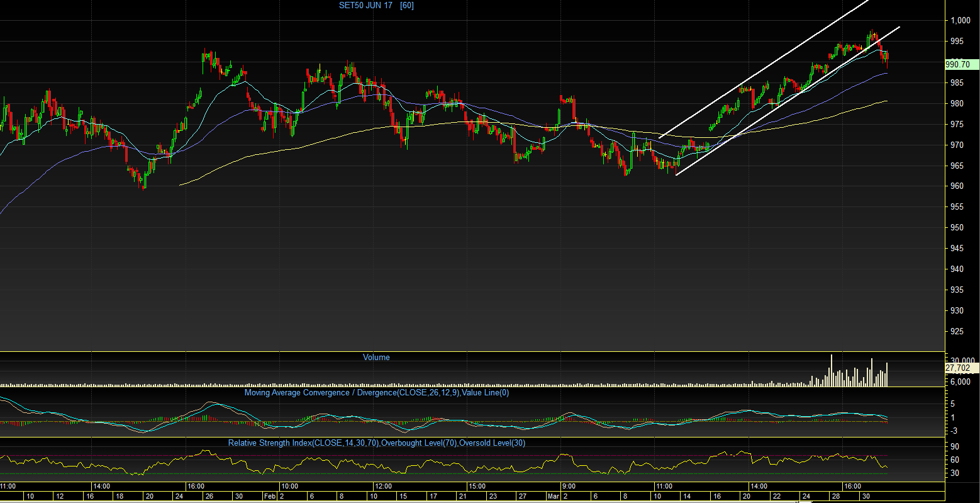Select the 985 price axis label
This screenshot has height=503, width=980.
[x=957, y=83]
